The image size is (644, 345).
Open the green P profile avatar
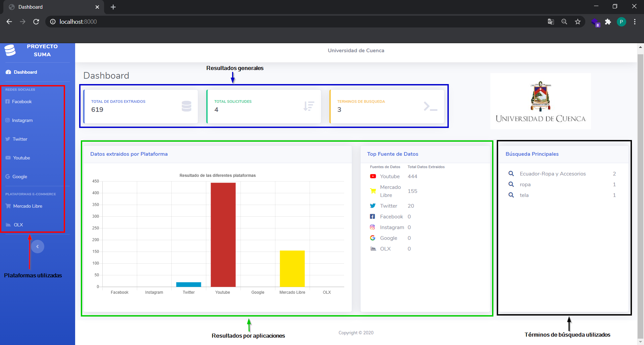(621, 22)
